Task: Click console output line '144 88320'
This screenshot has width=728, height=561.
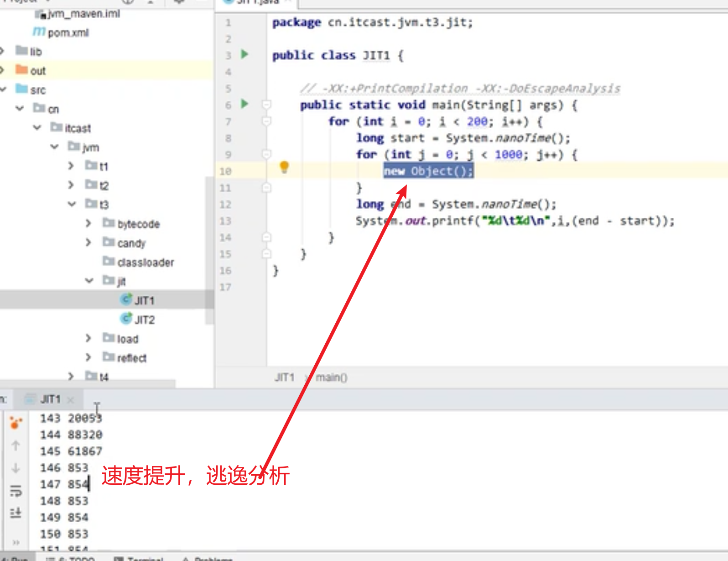Action: click(x=71, y=435)
